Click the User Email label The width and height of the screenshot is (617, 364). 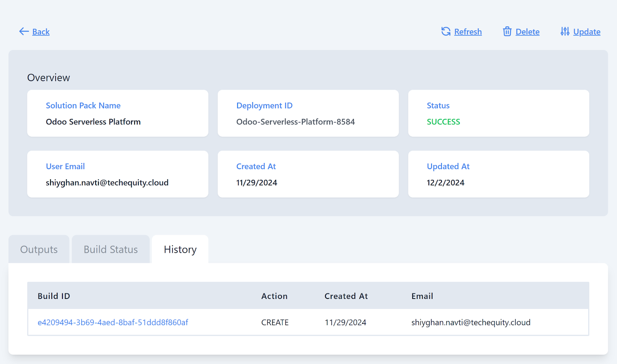[x=65, y=166]
